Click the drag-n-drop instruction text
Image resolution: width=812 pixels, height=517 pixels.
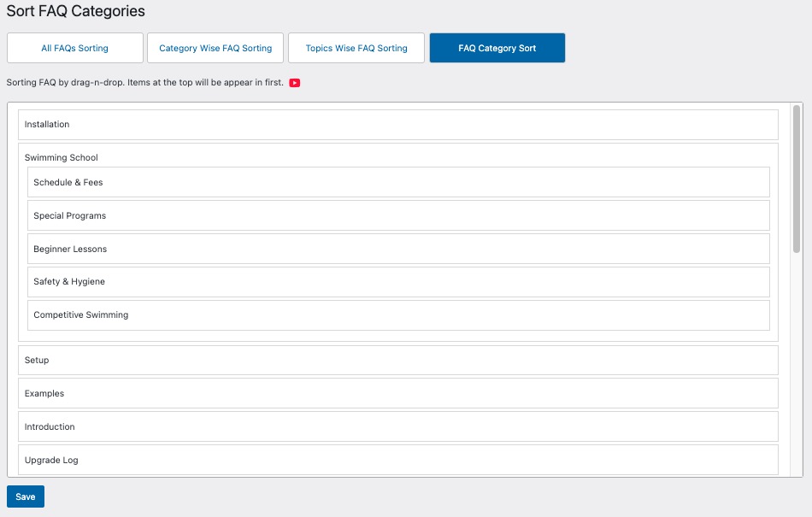click(145, 82)
